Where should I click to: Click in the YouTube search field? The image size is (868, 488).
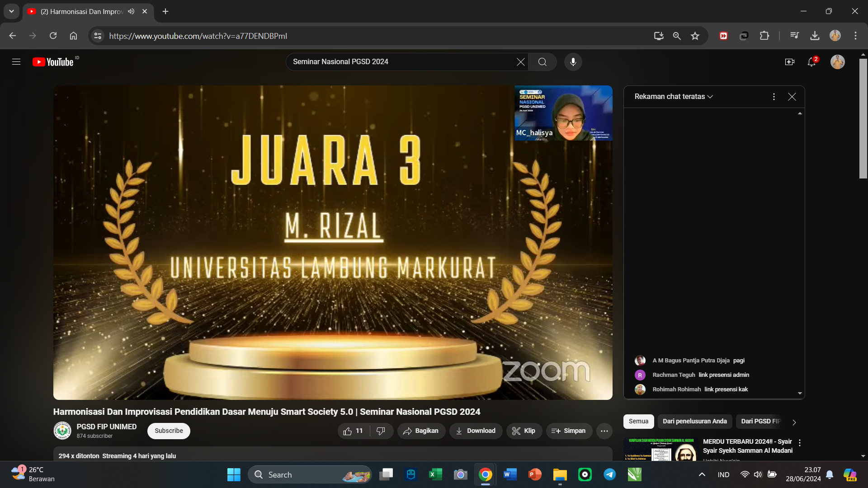pos(402,62)
